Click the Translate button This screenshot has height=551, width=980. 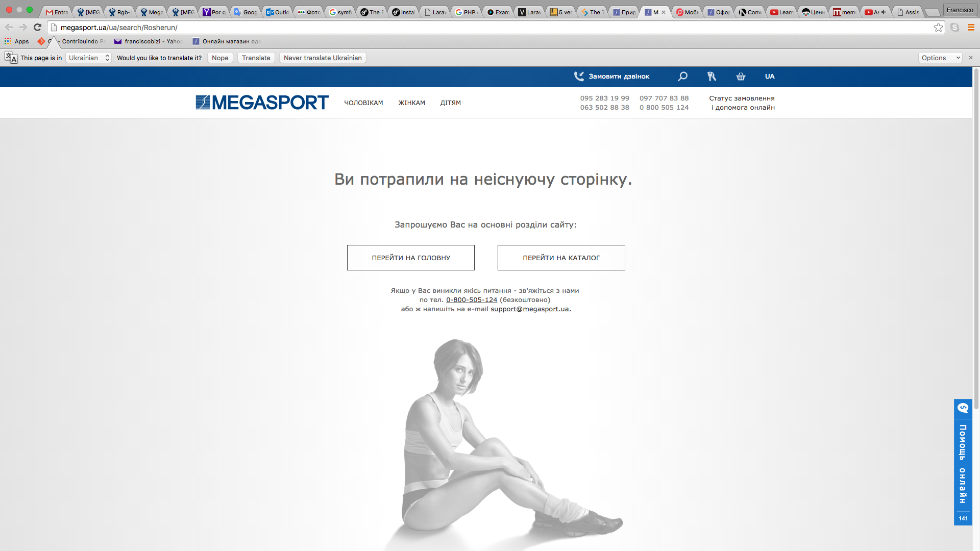coord(256,58)
